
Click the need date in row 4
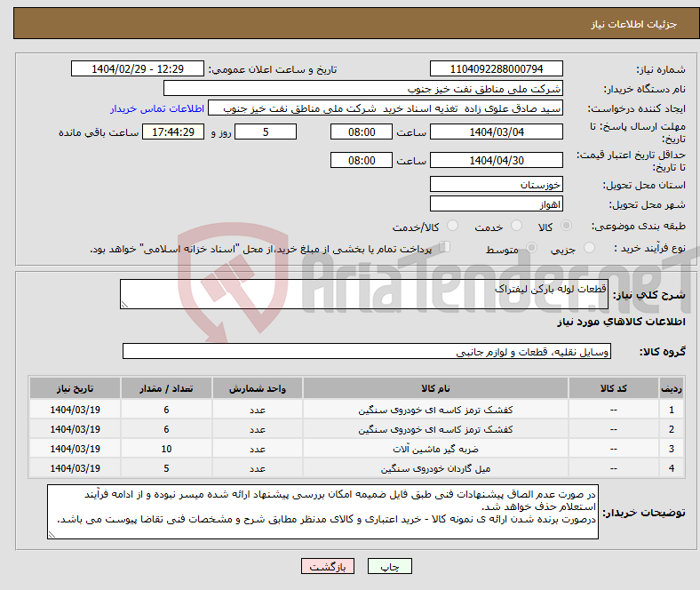75,468
